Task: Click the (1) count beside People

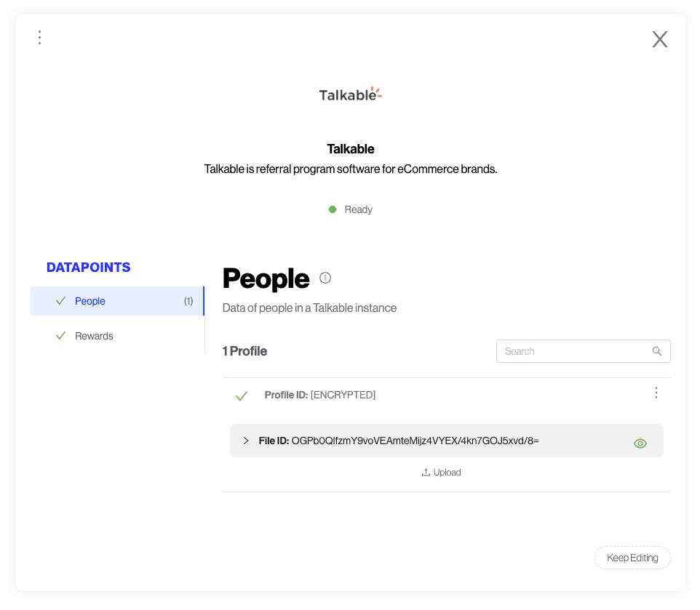Action: (x=188, y=301)
